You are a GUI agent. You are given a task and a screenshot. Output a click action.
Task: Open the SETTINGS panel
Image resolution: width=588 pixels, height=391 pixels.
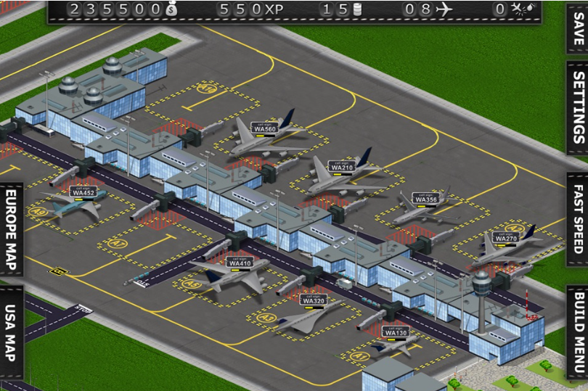(578, 107)
